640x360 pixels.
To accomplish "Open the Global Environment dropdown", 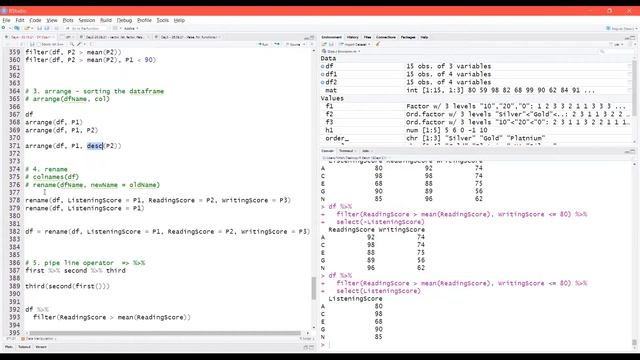I will click(x=342, y=51).
